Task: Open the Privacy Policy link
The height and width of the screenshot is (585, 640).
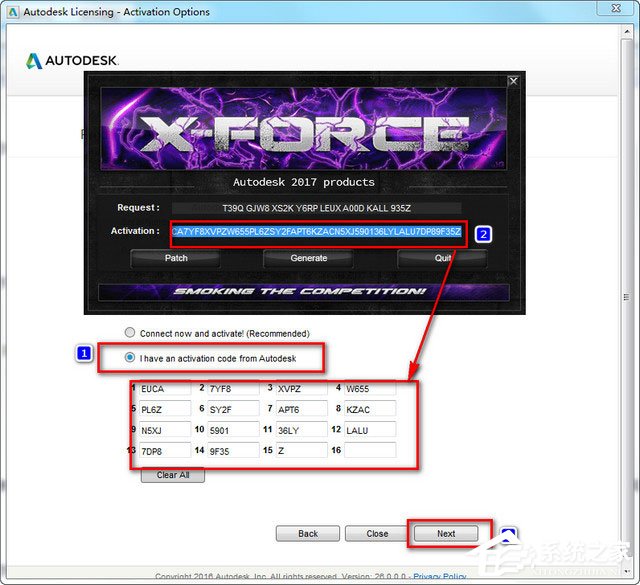Action: click(440, 576)
